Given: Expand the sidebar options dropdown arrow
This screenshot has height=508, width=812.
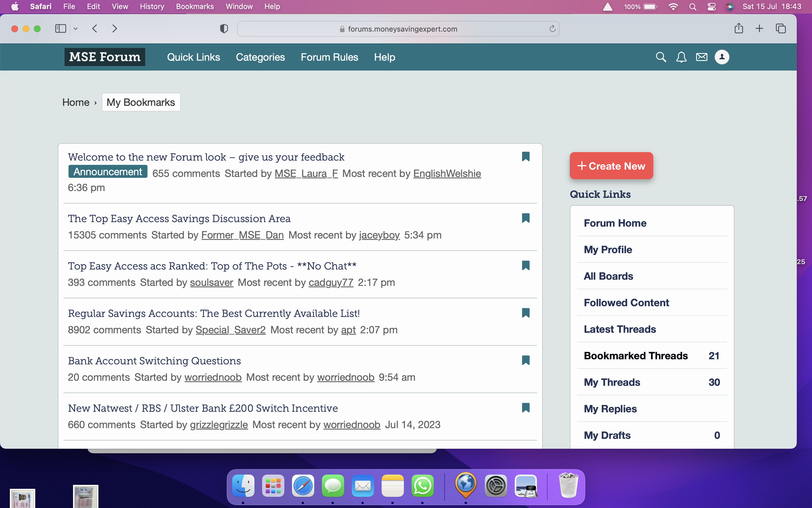Looking at the screenshot, I should (76, 29).
